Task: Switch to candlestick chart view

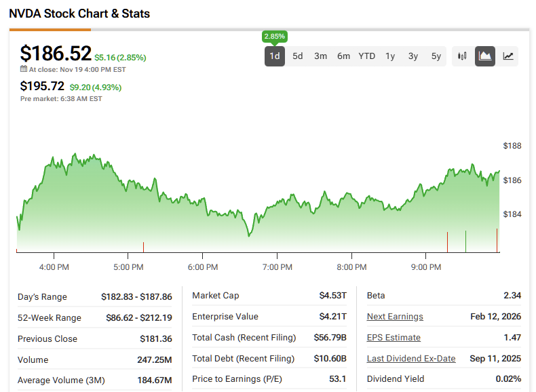Action: 463,56
